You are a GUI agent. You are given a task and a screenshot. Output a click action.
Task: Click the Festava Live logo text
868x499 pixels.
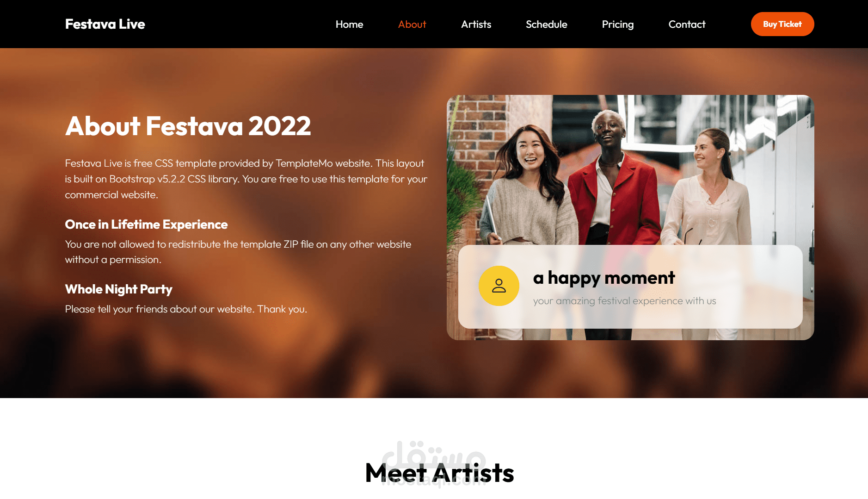coord(105,24)
